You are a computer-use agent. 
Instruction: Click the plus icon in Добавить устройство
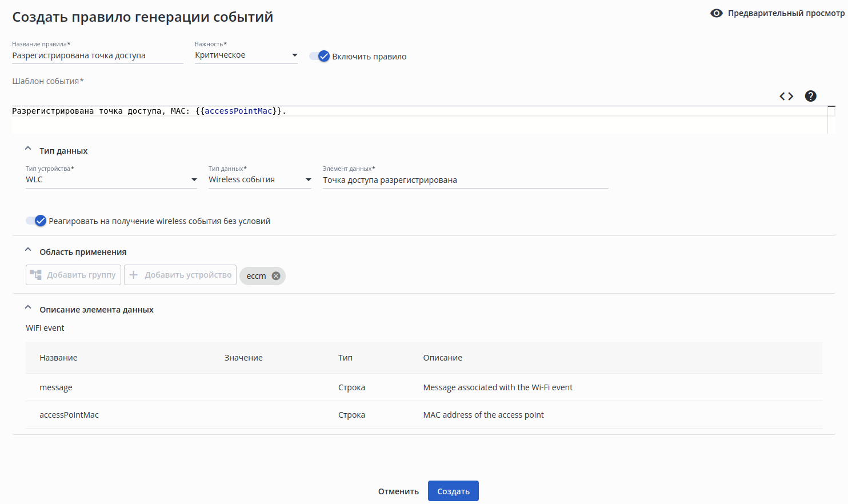[x=134, y=275]
